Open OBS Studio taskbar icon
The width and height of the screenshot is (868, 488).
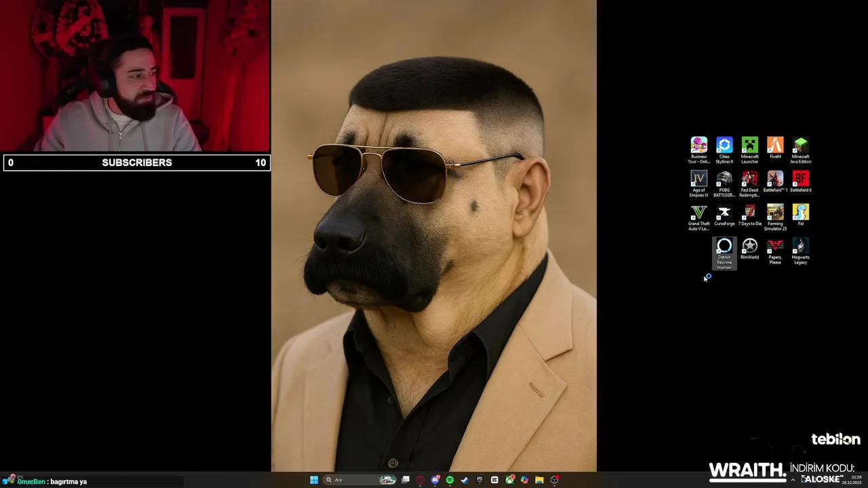(555, 480)
